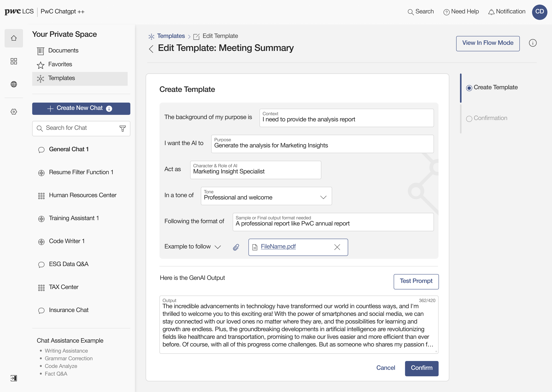Image resolution: width=552 pixels, height=392 pixels.
Task: Collapse sidebar using bottom-left arrow icon
Action: click(x=14, y=378)
